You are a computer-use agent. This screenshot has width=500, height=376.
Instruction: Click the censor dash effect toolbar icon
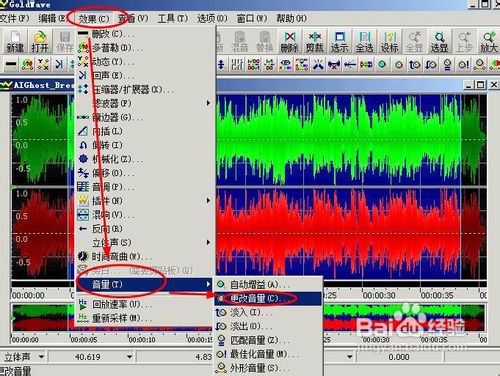[x=11, y=64]
